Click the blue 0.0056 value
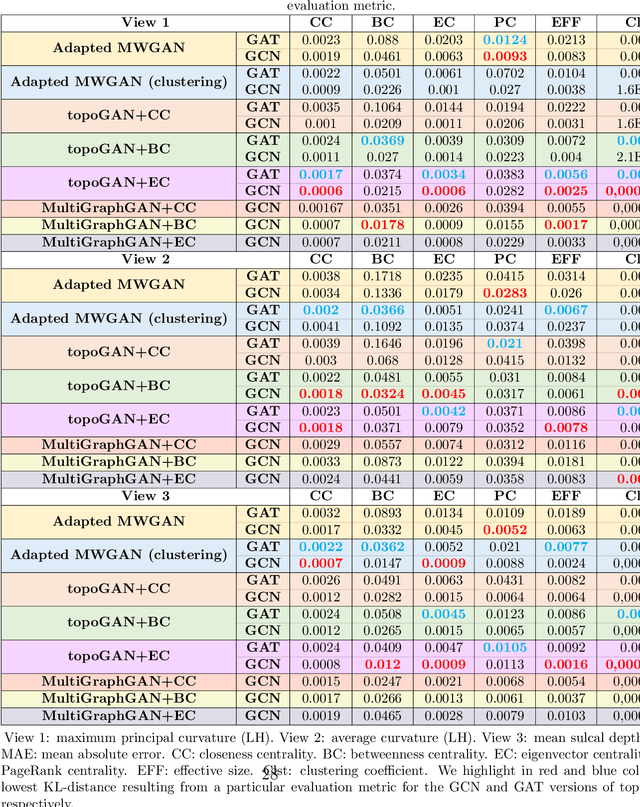Image resolution: width=640 pixels, height=807 pixels. (566, 174)
